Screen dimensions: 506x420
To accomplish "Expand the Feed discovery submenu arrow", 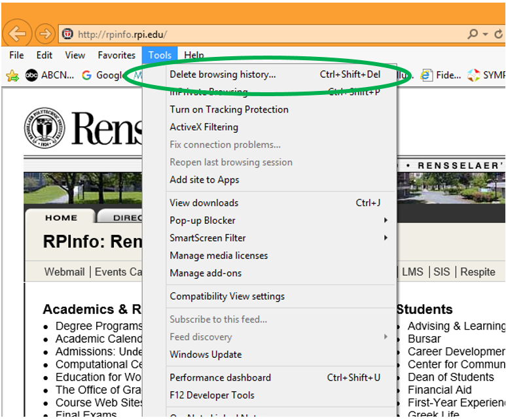I will 386,337.
